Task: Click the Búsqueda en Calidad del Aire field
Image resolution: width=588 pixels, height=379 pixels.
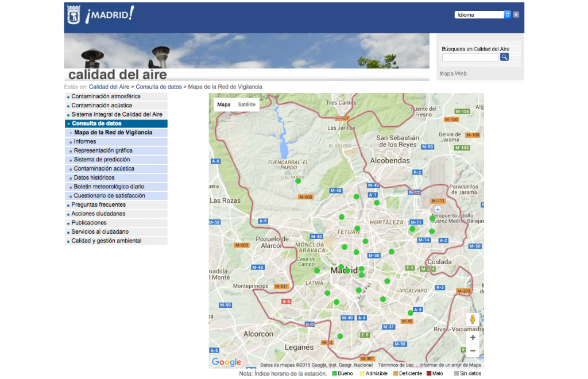Action: point(470,57)
